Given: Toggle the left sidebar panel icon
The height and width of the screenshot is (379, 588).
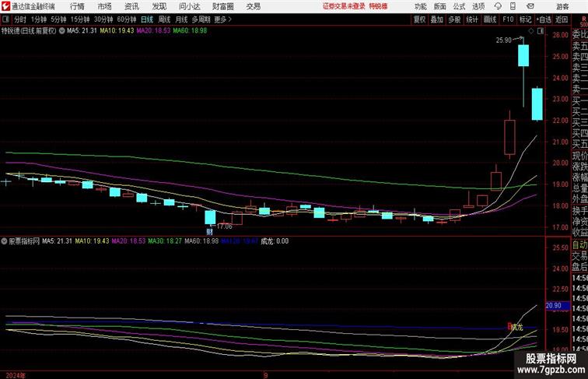Looking at the screenshot, I should tap(5, 19).
